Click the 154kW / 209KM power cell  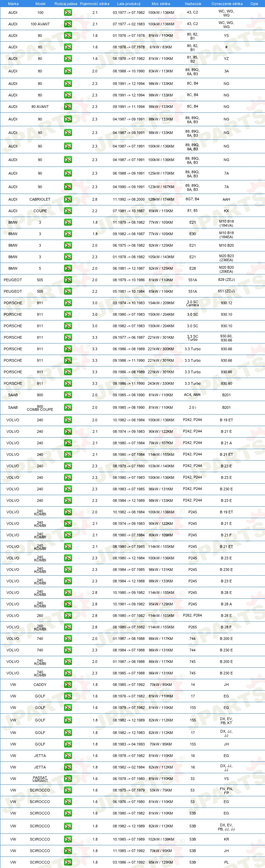(x=161, y=303)
